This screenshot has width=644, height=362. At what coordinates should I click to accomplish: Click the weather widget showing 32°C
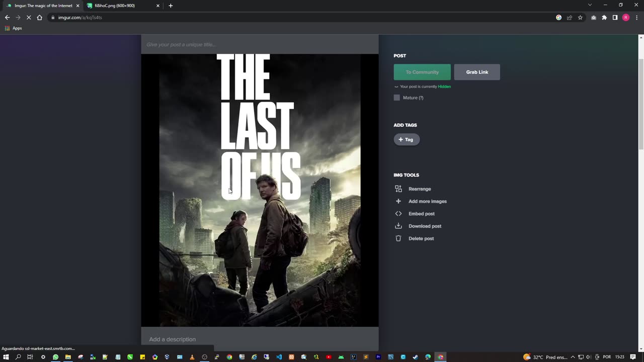545,357
